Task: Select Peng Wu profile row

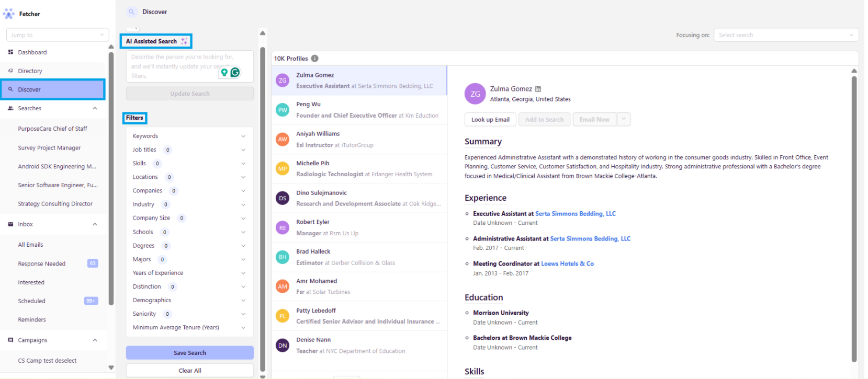Action: (359, 110)
